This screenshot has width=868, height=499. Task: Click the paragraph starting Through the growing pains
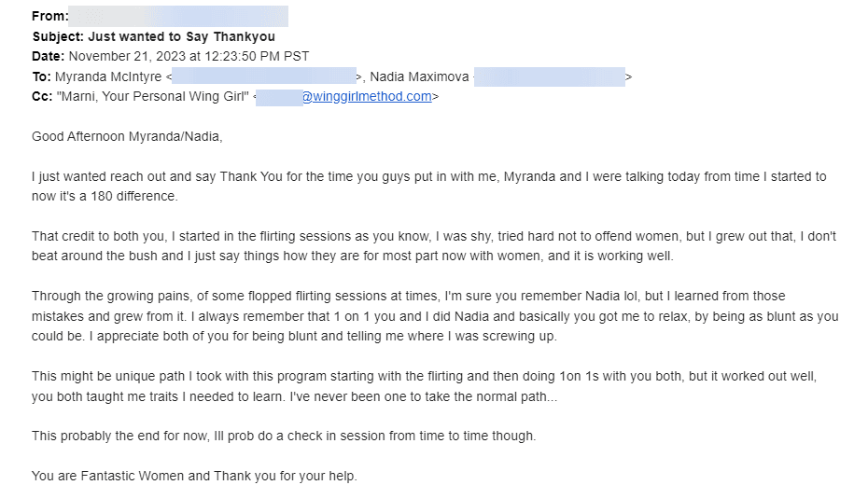point(435,316)
